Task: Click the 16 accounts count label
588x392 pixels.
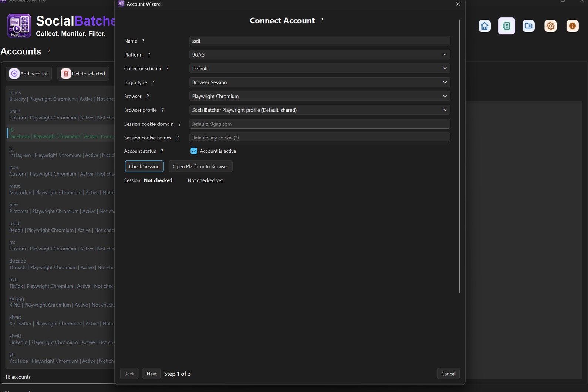Action: point(18,377)
